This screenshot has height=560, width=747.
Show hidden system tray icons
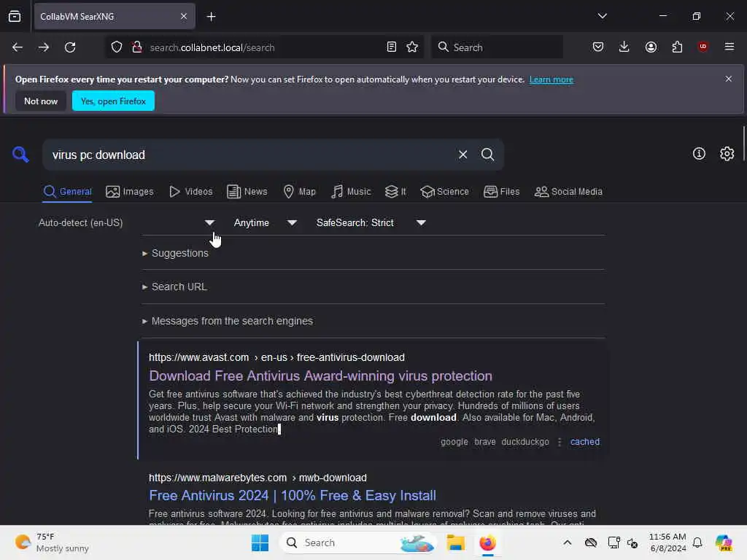click(567, 542)
